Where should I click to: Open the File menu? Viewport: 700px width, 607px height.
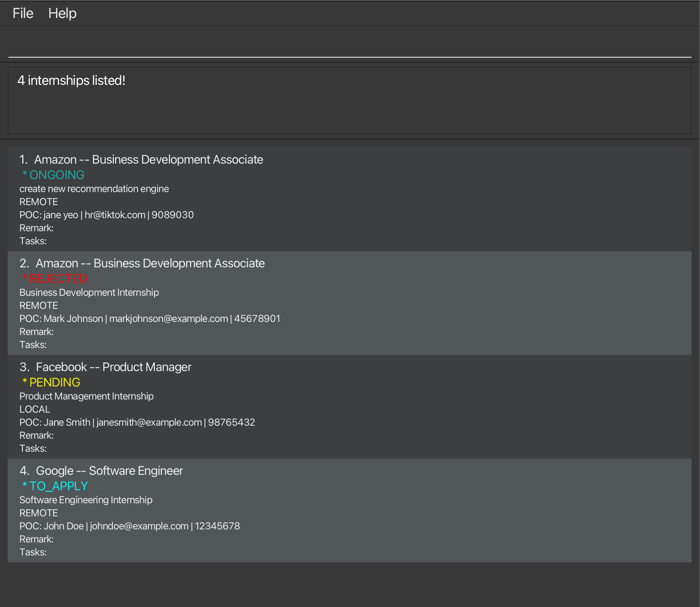[x=23, y=13]
